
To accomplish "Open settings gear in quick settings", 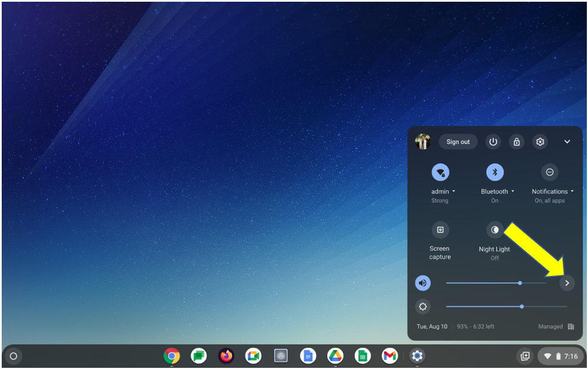I will pos(540,142).
